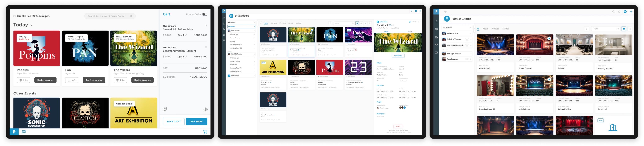This screenshot has height=146, width=644.
Task: Click the filter funnel in Venue Centre
Action: [586, 29]
